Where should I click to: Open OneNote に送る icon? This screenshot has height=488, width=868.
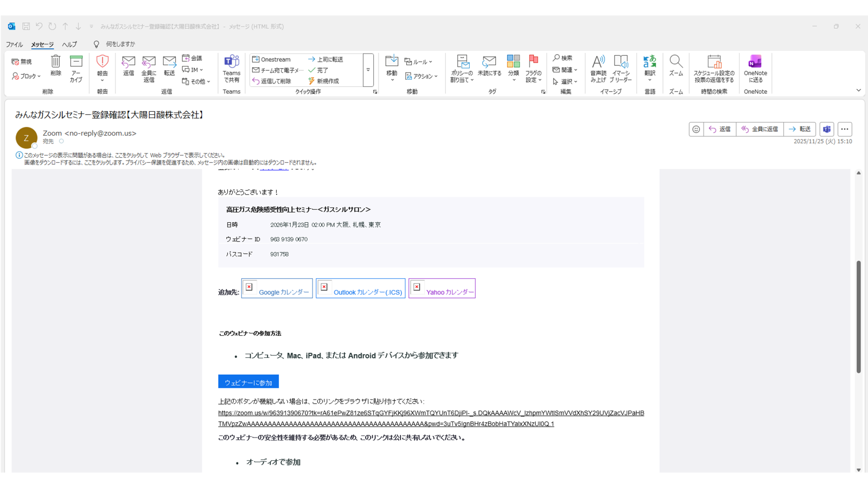[x=755, y=69]
